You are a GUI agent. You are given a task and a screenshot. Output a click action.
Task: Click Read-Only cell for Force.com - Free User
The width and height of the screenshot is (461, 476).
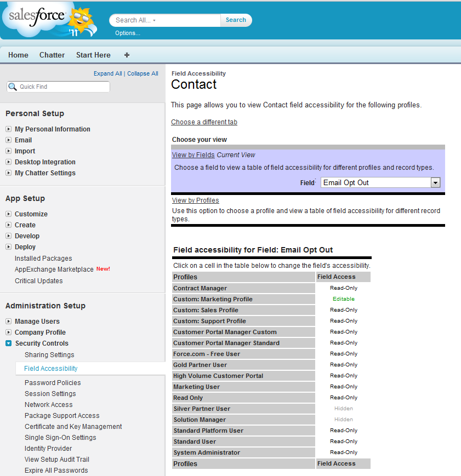(x=343, y=354)
